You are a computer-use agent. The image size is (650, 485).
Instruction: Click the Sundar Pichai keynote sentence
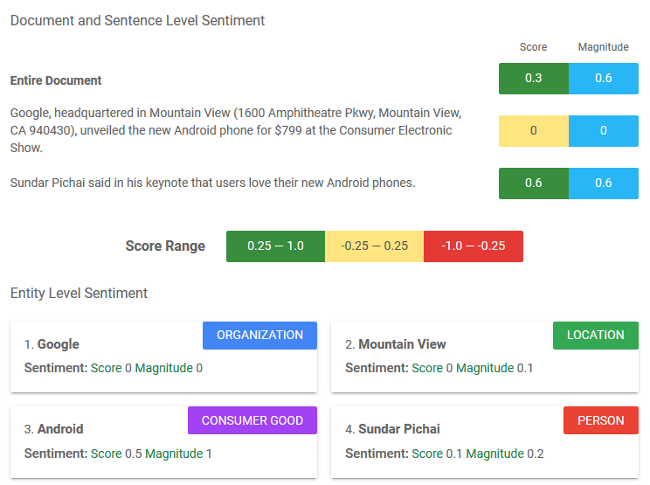pos(212,183)
